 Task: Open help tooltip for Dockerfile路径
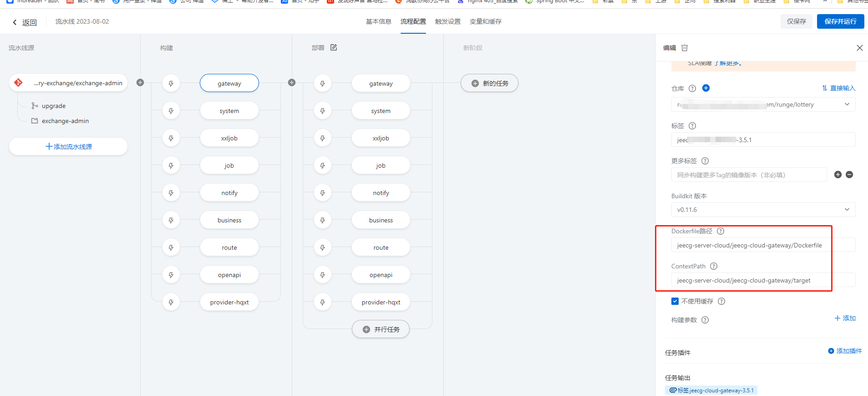click(721, 231)
